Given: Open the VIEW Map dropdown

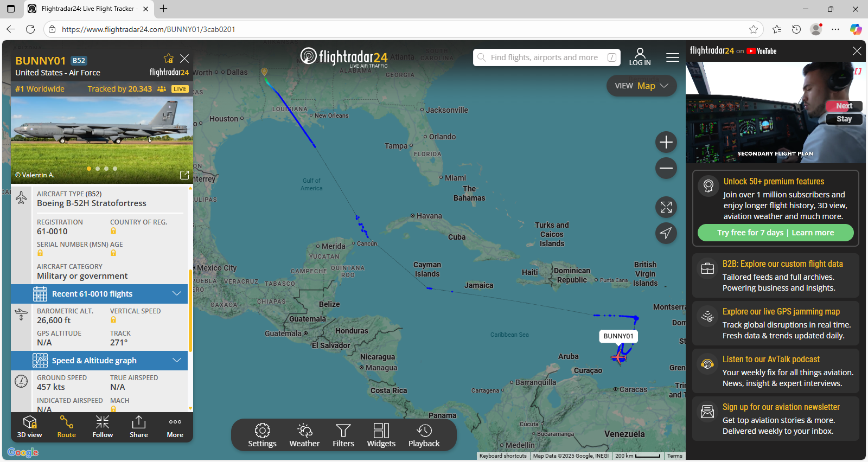Looking at the screenshot, I should click(642, 86).
